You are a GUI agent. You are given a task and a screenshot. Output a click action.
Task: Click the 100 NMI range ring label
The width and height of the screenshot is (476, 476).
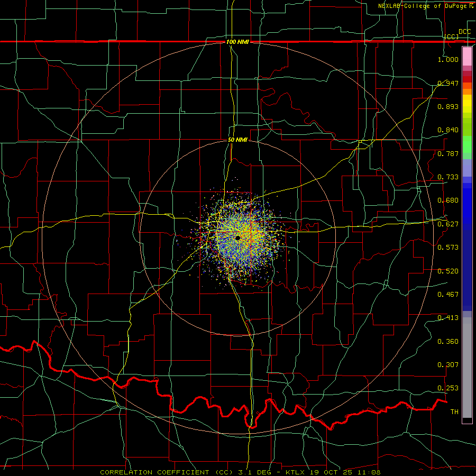pyautogui.click(x=237, y=42)
